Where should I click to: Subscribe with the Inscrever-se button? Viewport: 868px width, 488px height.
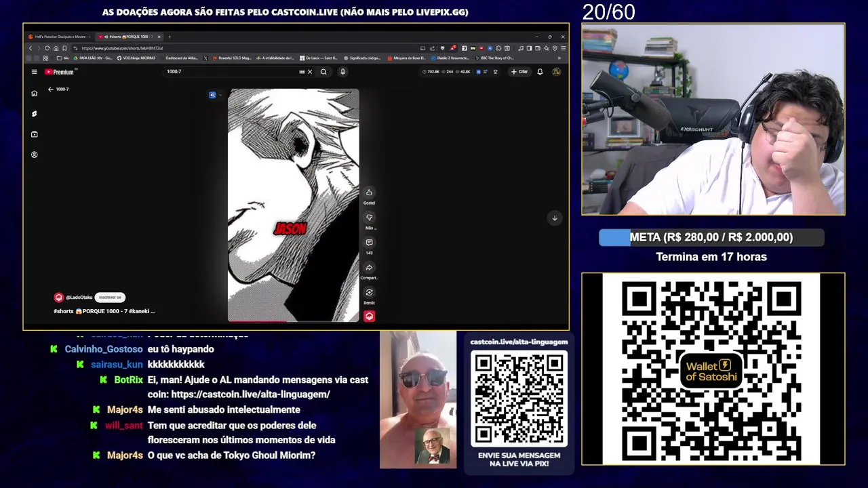click(110, 298)
